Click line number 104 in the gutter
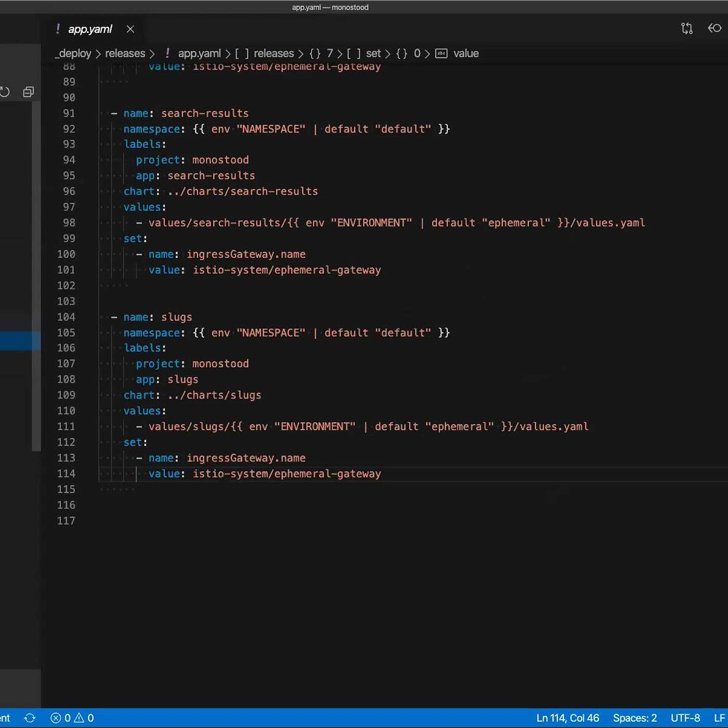The height and width of the screenshot is (728, 728). tap(66, 317)
